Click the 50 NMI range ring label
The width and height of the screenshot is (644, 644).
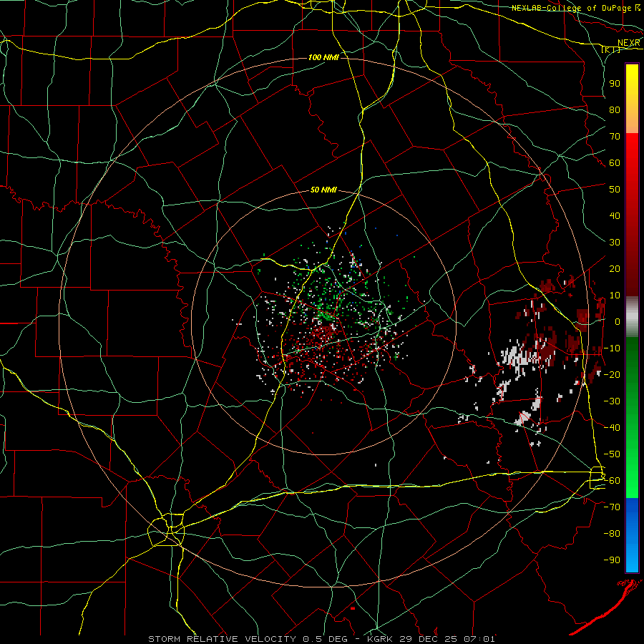click(x=323, y=190)
